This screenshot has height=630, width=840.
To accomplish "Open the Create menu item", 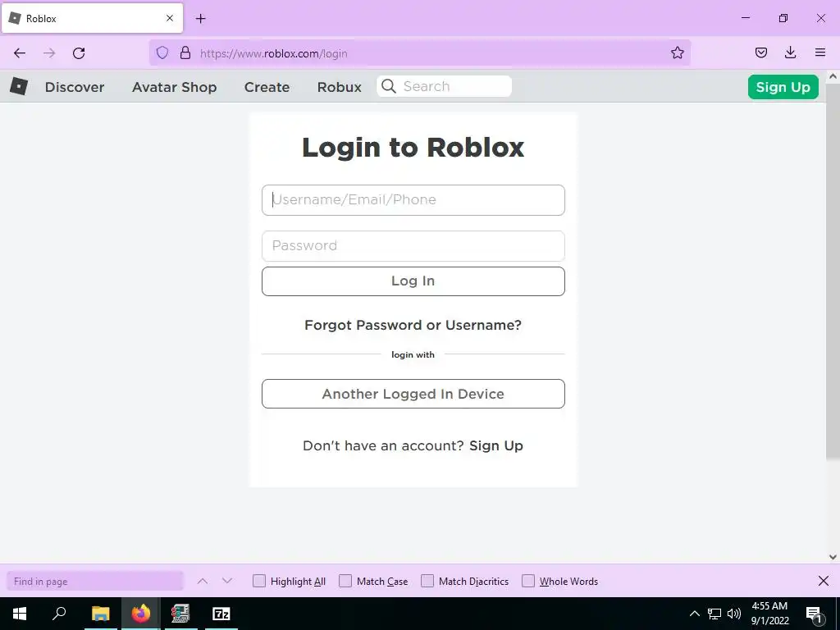I will pos(267,87).
